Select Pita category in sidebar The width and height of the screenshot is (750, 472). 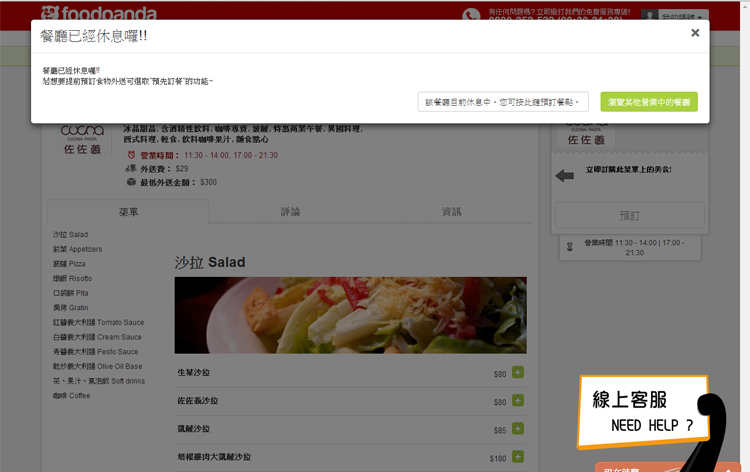[x=70, y=293]
